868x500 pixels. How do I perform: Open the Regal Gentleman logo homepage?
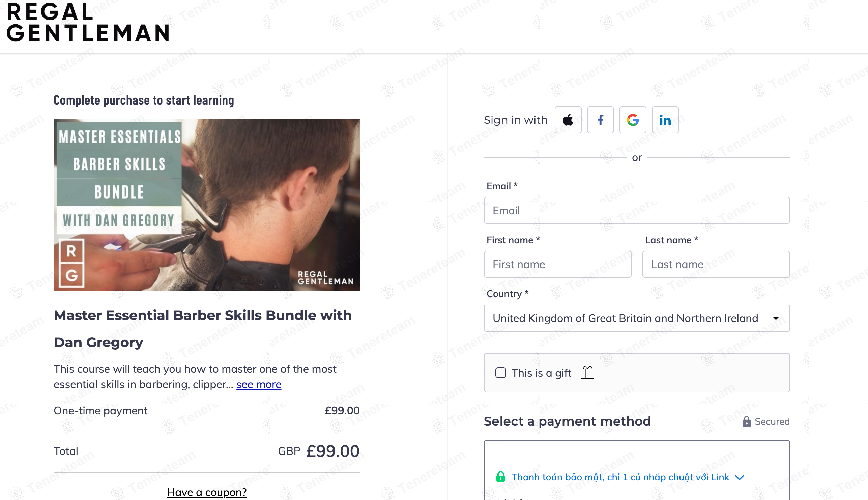tap(88, 23)
